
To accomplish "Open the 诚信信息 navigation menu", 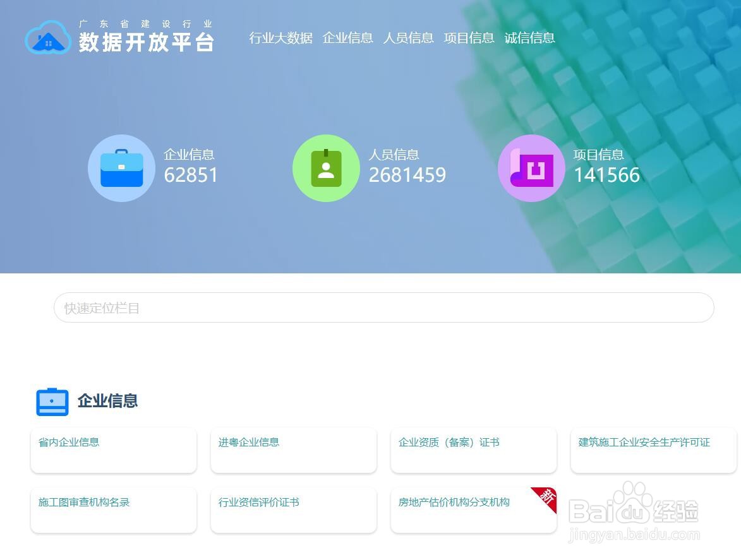I will coord(530,38).
